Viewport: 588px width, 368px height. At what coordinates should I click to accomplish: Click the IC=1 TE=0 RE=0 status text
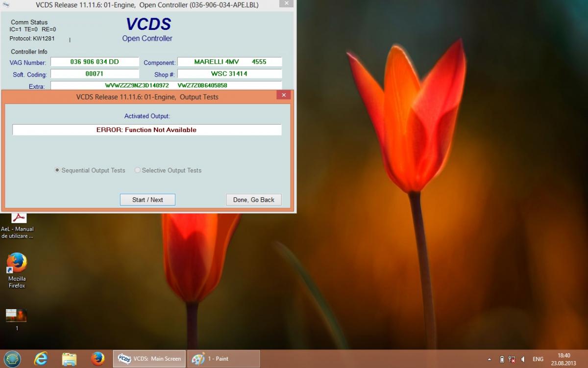[x=33, y=29]
